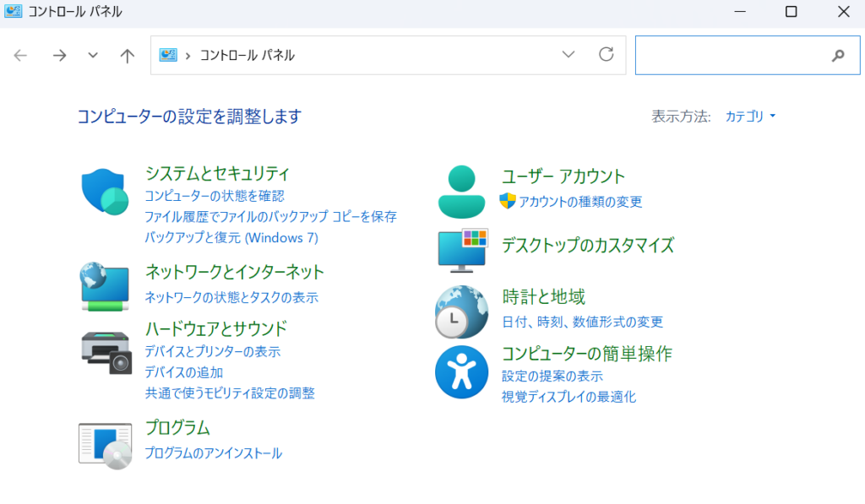
Task: Click the System and Security shield icon
Action: [104, 192]
